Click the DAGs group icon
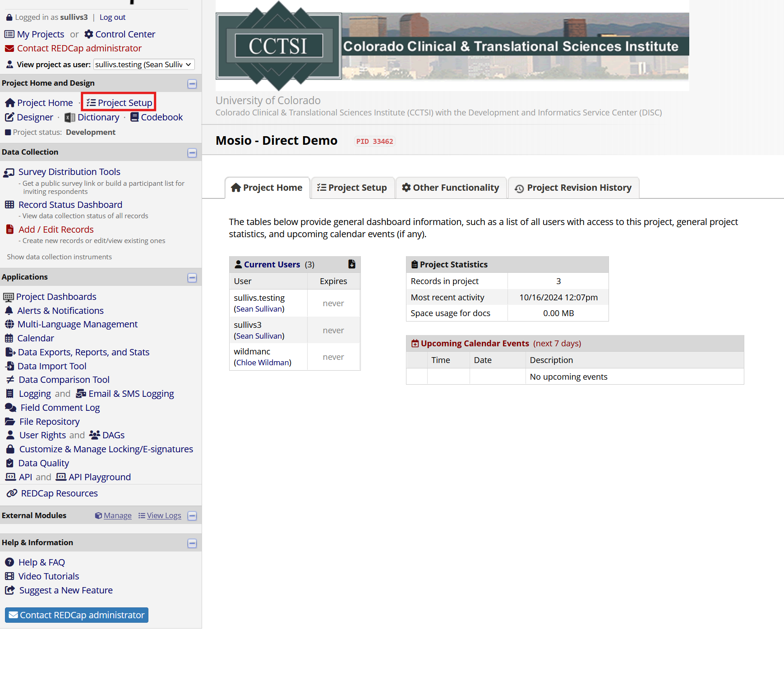This screenshot has height=680, width=784. pos(95,435)
